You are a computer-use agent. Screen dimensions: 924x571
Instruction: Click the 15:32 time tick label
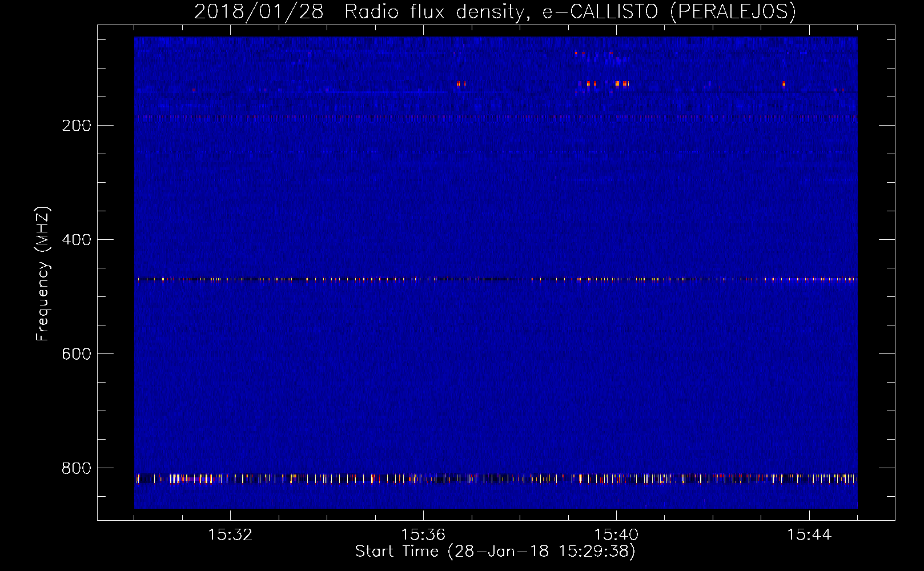coord(230,535)
